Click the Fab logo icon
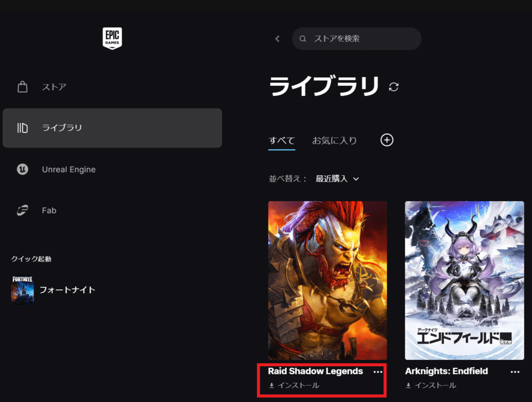532x402 pixels. tap(22, 210)
